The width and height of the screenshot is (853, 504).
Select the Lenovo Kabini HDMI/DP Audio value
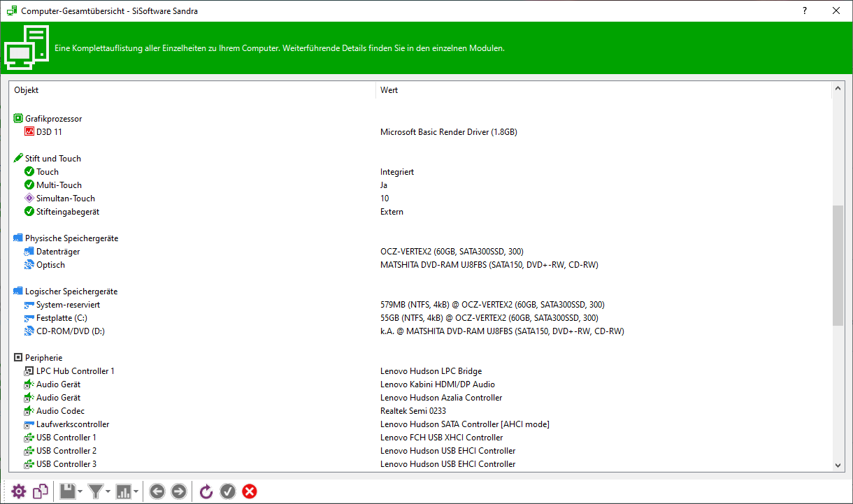pos(438,384)
